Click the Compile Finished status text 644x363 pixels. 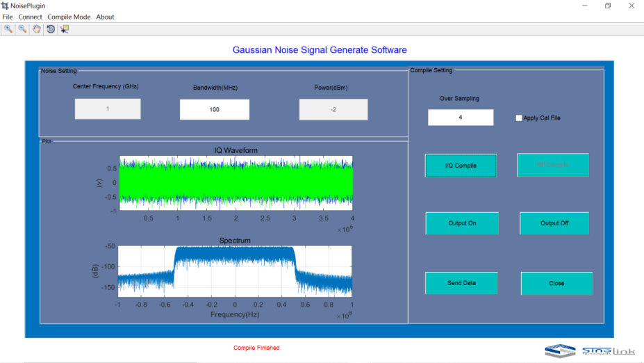256,348
